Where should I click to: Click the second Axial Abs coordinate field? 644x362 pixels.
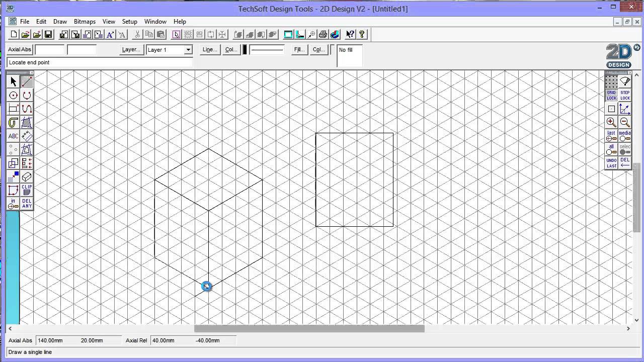(x=82, y=50)
